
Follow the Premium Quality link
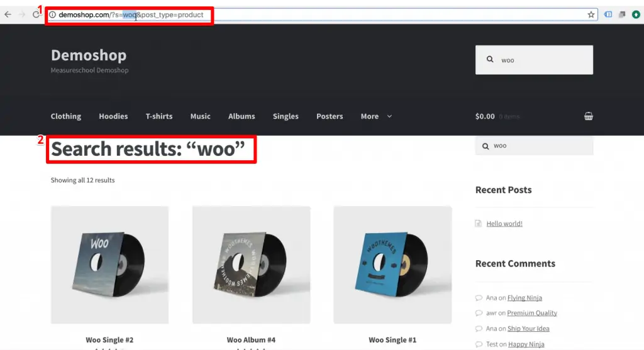tap(532, 313)
